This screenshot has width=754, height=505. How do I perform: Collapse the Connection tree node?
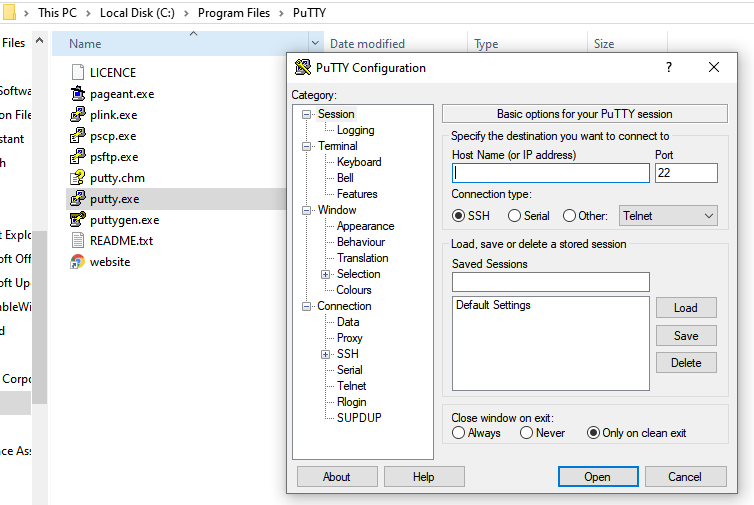point(306,306)
